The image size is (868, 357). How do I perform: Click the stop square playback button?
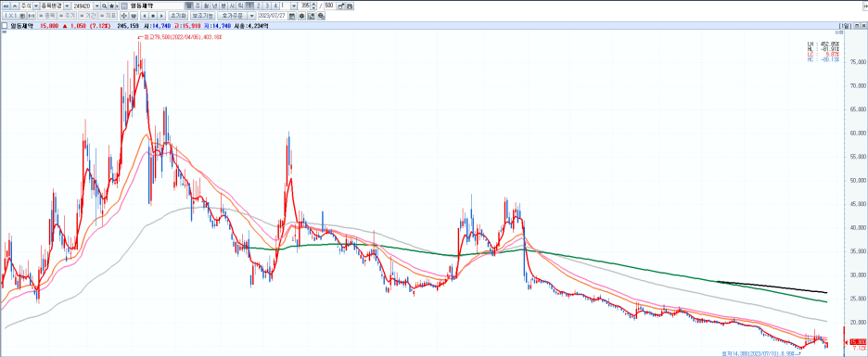153,16
